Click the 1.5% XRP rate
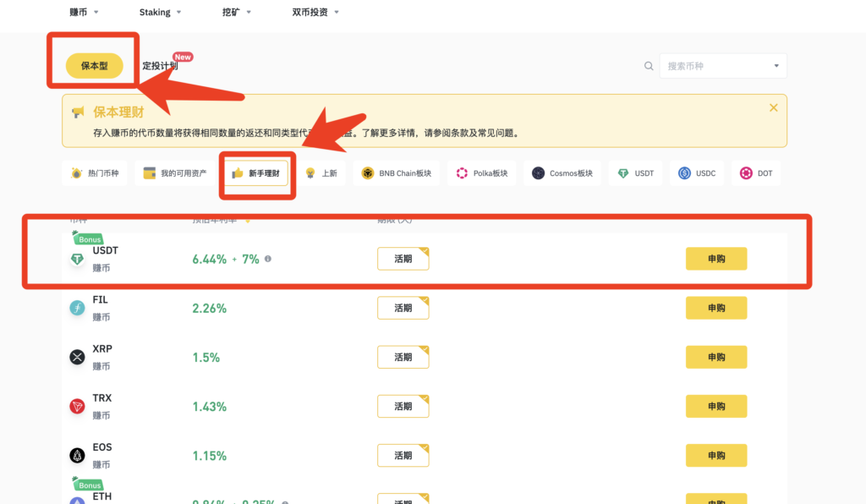The height and width of the screenshot is (504, 866). tap(206, 358)
